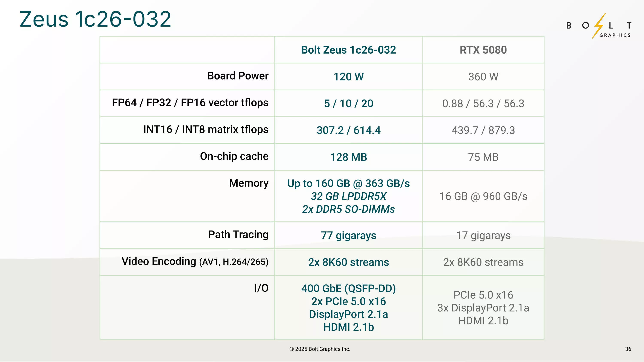Viewport: 644px width, 362px height.
Task: Click the 2025 Bolt Graphics Inc. copyright footer
Action: [320, 349]
